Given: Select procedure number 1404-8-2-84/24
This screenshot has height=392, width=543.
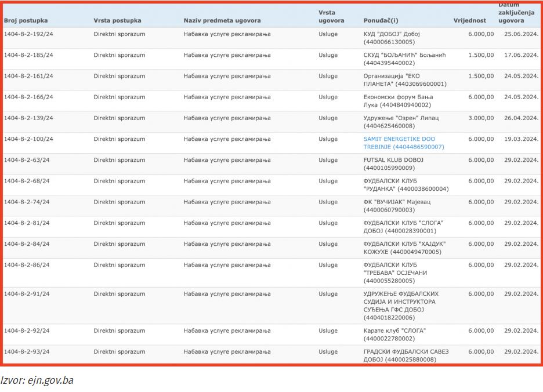Looking at the screenshot, I should (27, 244).
